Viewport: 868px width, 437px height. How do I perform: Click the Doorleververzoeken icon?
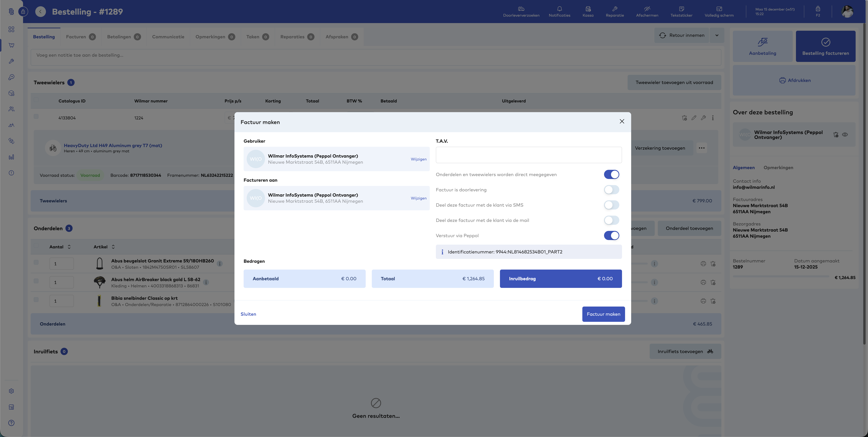(x=521, y=9)
